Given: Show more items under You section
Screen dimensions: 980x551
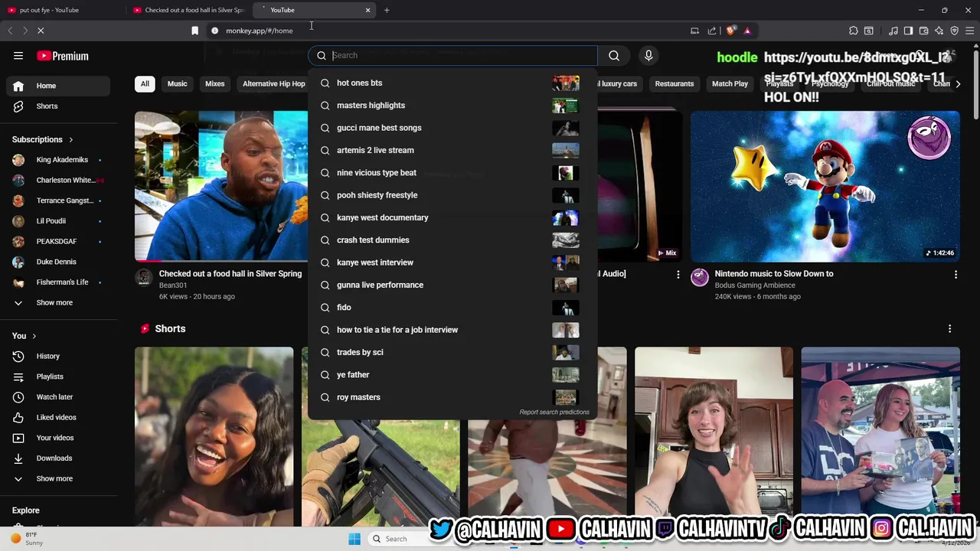Looking at the screenshot, I should pos(58,478).
